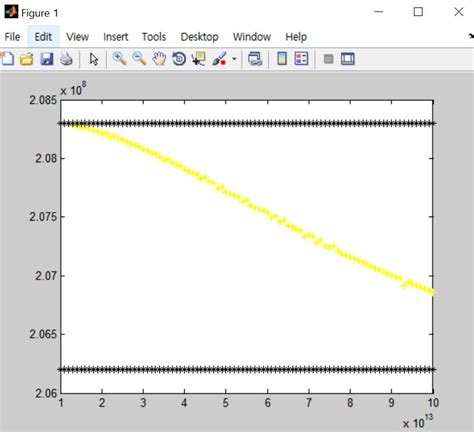Viewport: 474px width, 432px height.
Task: Select the Edit Plot arrow tool
Action: pos(94,59)
